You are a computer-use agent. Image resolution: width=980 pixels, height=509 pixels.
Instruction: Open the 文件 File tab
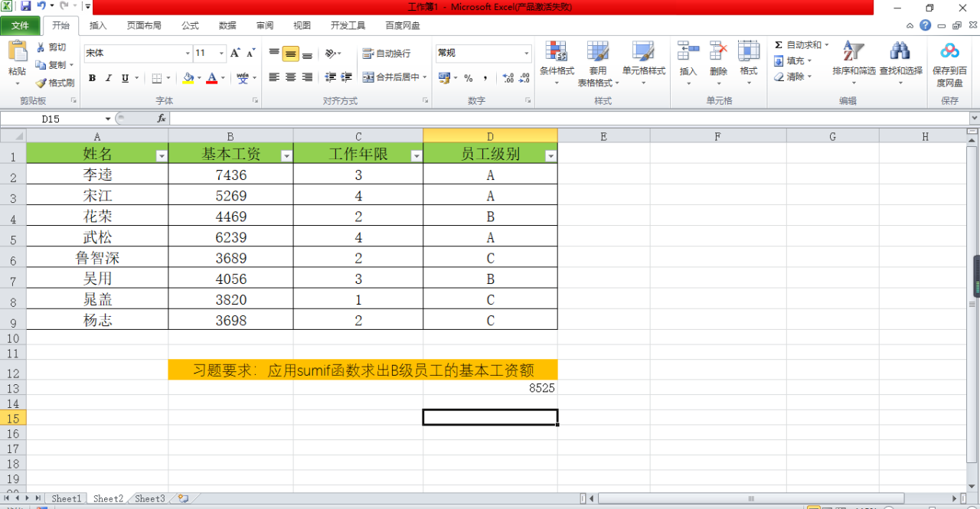[20, 25]
